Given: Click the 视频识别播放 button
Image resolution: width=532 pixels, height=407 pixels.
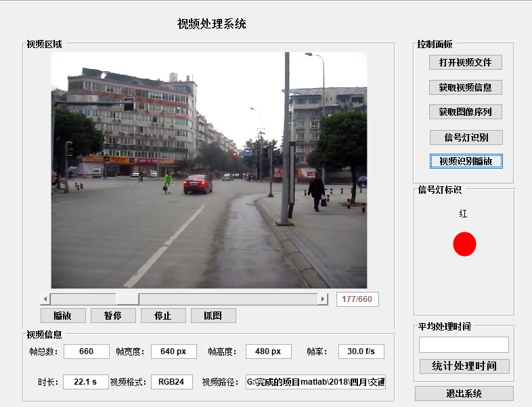Looking at the screenshot, I should click(466, 161).
